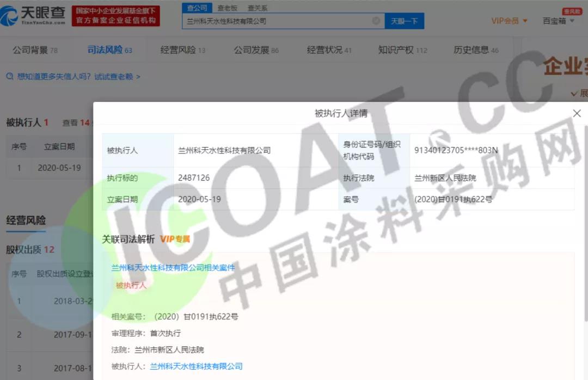Click the magnifier icon beside 想知道更多失信人吗

[x=9, y=77]
